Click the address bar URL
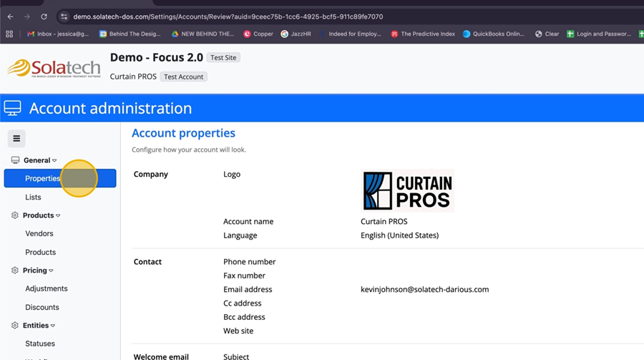644x360 pixels. pos(228,17)
